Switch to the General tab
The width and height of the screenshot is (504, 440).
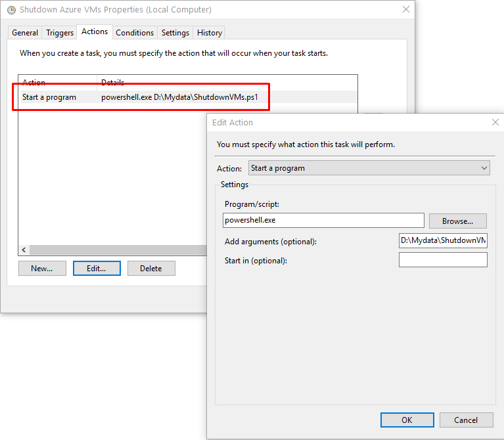tap(25, 32)
